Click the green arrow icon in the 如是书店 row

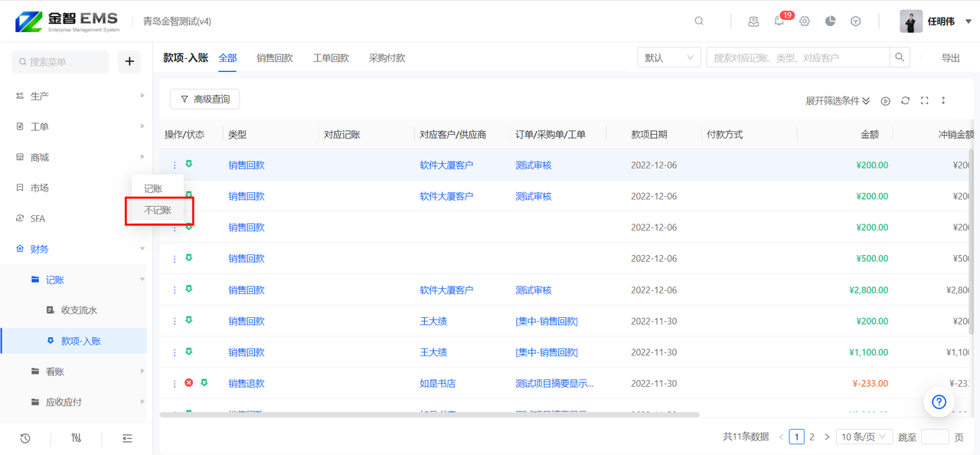click(204, 383)
